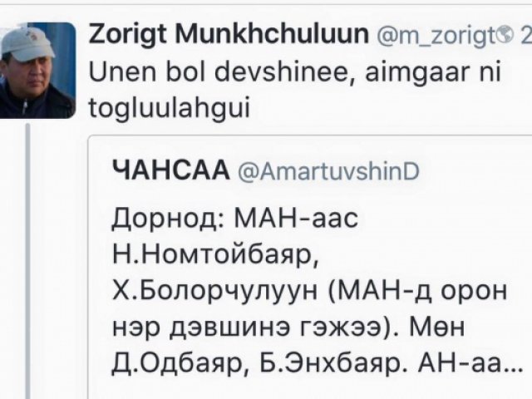Click the globe icon beside @m_zorigt
This screenshot has height=399, width=532.
tap(506, 34)
